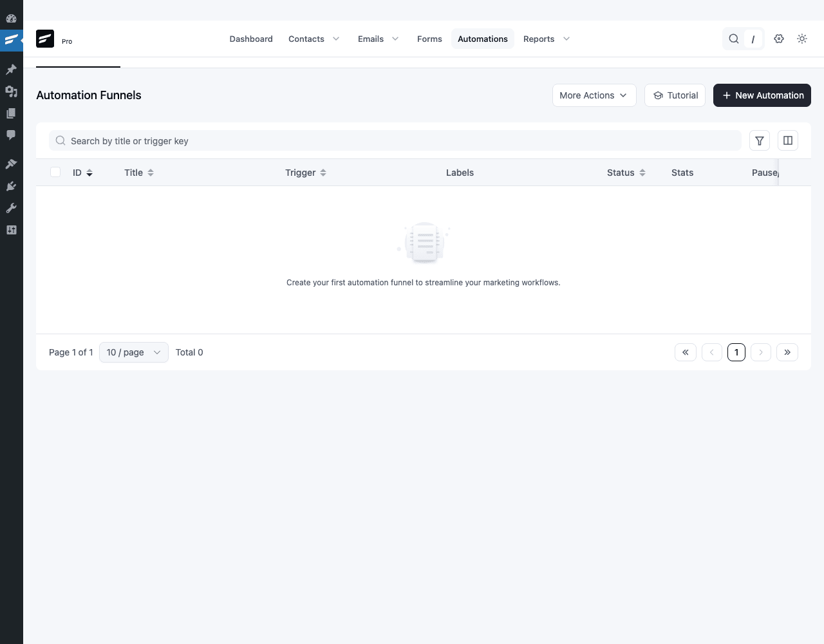This screenshot has width=824, height=644.
Task: Open the Plugins plug icon in sidebar
Action: 11,186
